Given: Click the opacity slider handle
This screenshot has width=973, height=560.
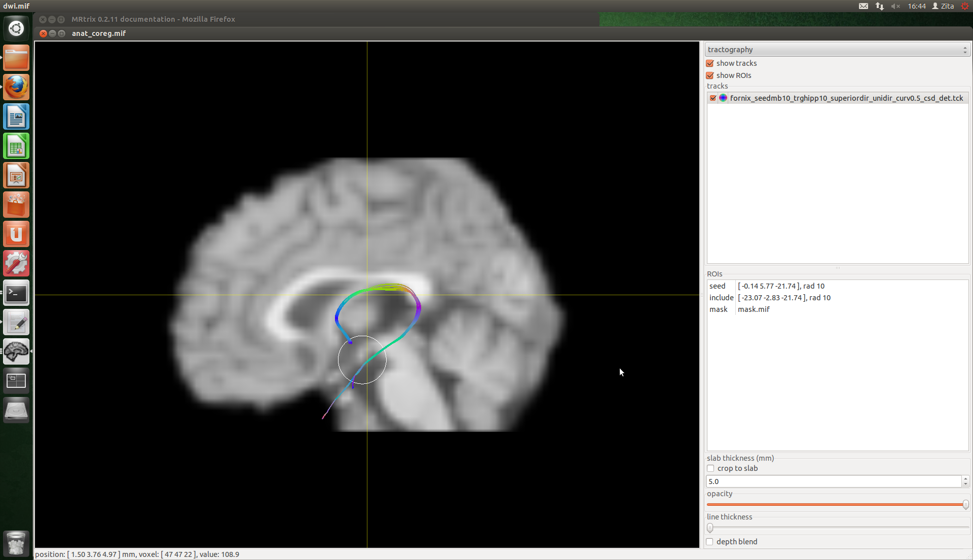Looking at the screenshot, I should [x=965, y=505].
